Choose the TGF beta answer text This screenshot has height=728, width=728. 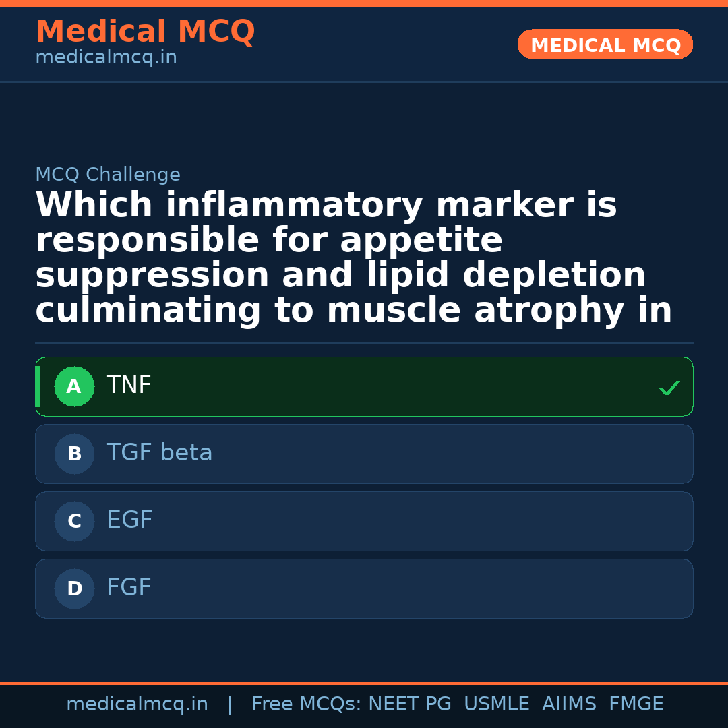pyautogui.click(x=159, y=453)
